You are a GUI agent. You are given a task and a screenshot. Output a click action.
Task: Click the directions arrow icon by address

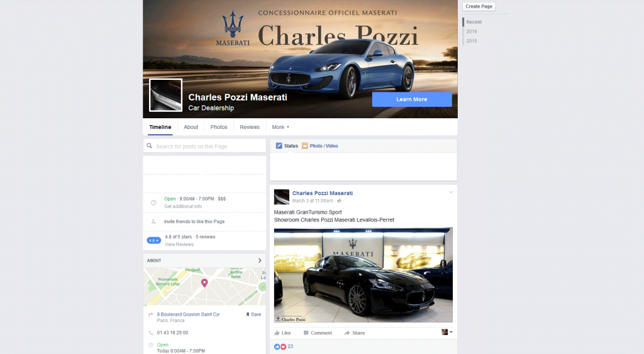click(x=151, y=314)
